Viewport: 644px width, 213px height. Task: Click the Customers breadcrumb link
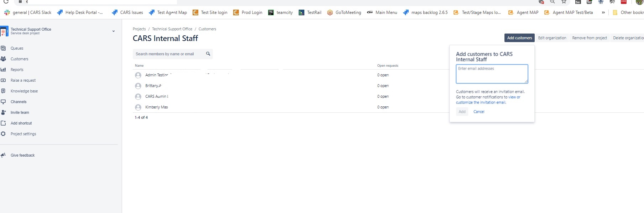click(207, 29)
